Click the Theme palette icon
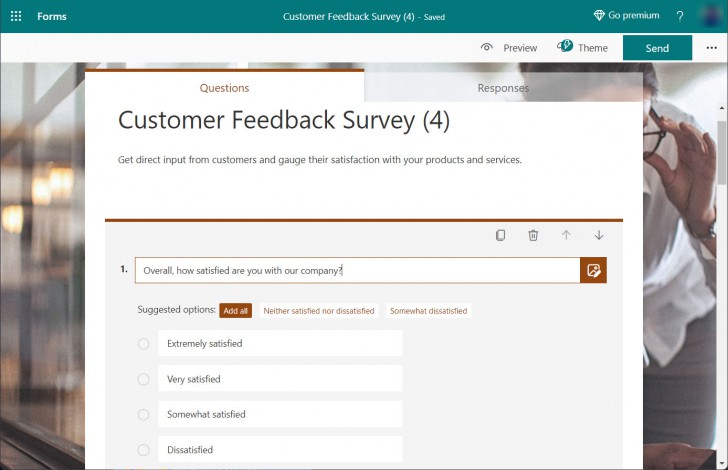728x470 pixels. tap(565, 46)
